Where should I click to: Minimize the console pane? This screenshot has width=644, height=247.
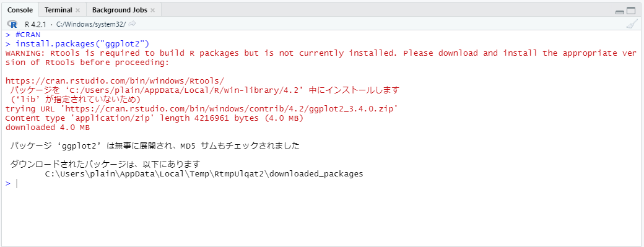pos(620,12)
